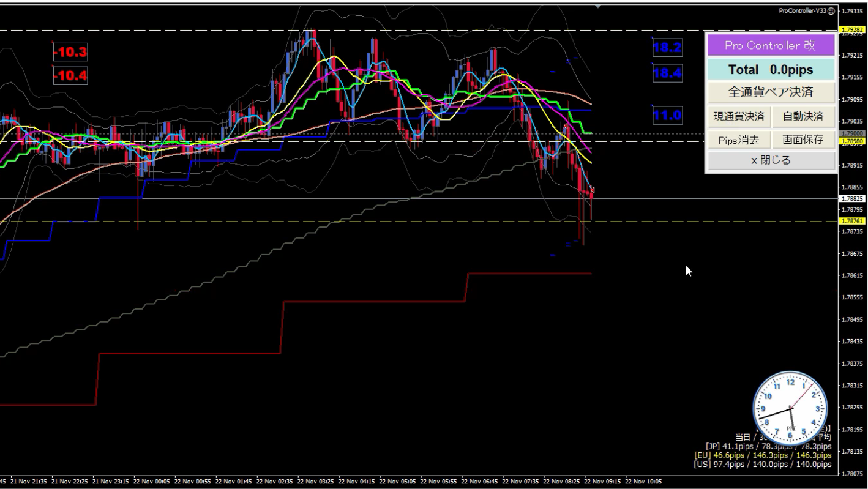The width and height of the screenshot is (868, 489).
Task: Close the panel with x 閉じる
Action: point(771,161)
